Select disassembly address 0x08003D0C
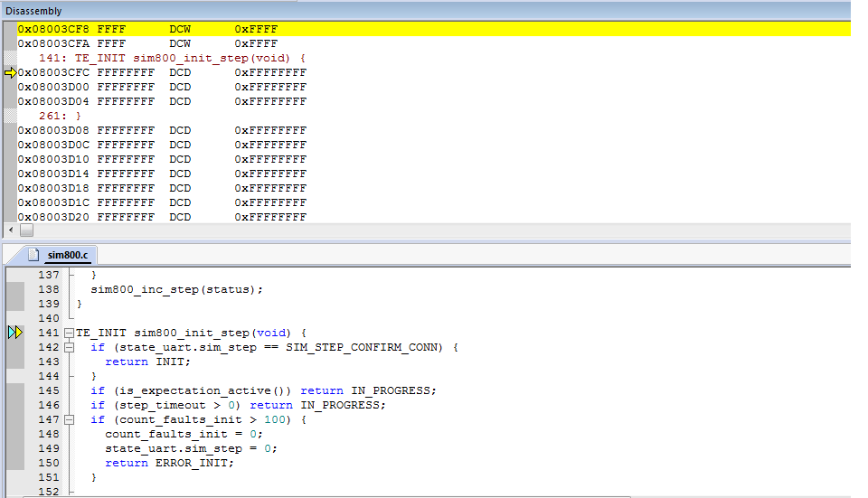This screenshot has width=868, height=498. tap(53, 145)
